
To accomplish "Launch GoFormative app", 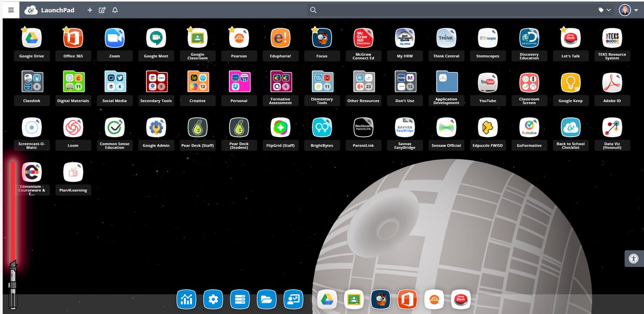I will [x=529, y=128].
